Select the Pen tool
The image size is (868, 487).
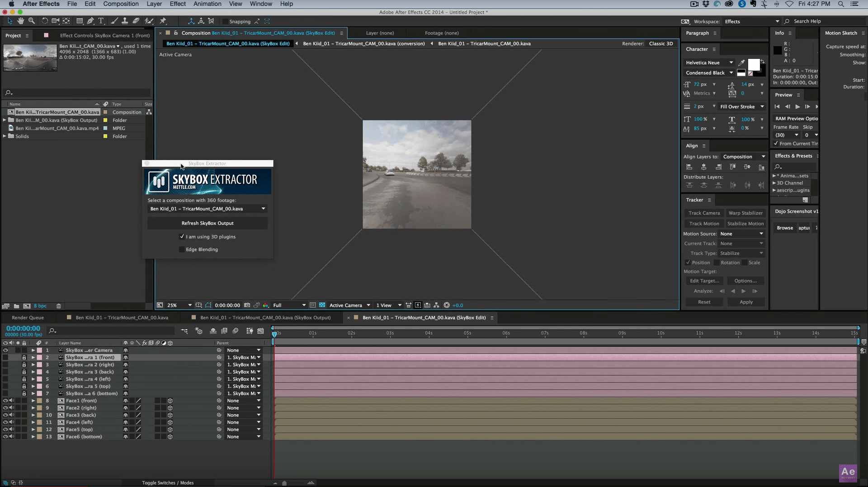point(90,21)
